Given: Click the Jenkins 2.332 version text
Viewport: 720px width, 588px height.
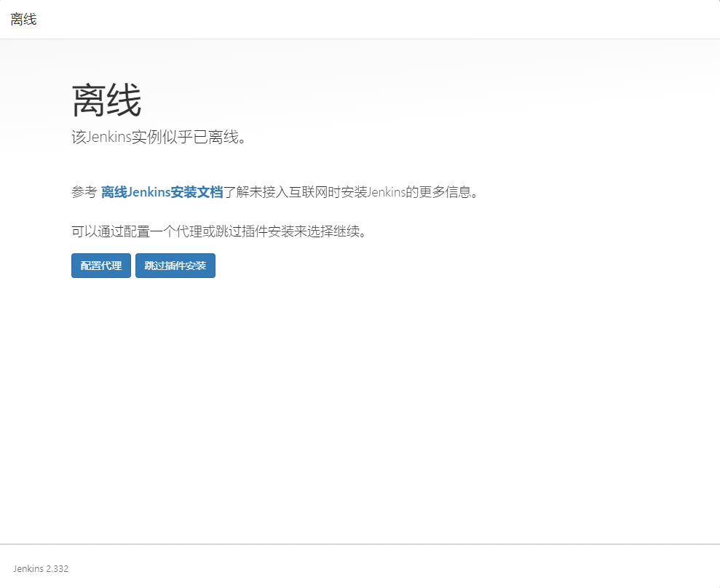Looking at the screenshot, I should pyautogui.click(x=41, y=568).
